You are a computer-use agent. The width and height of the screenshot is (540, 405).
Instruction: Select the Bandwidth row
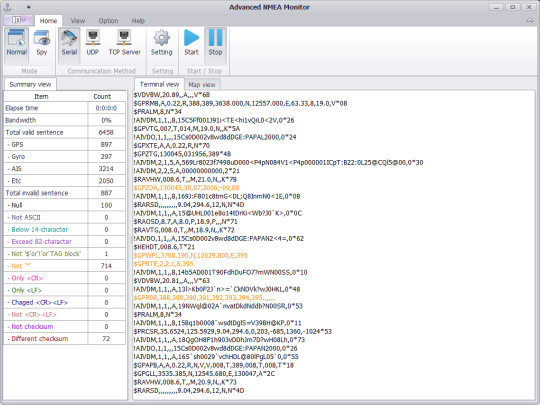(64, 120)
